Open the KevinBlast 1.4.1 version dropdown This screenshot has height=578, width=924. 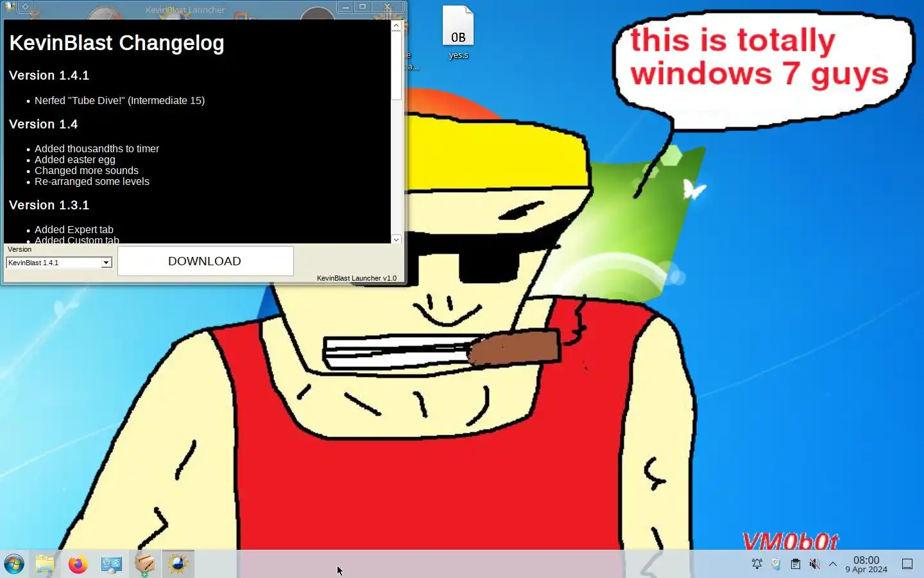[59, 263]
